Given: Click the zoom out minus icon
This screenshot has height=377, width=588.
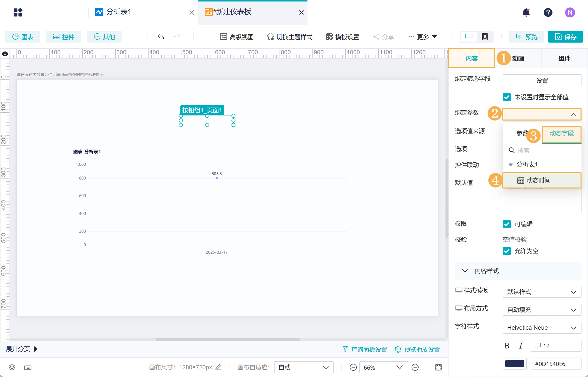Looking at the screenshot, I should (x=353, y=367).
